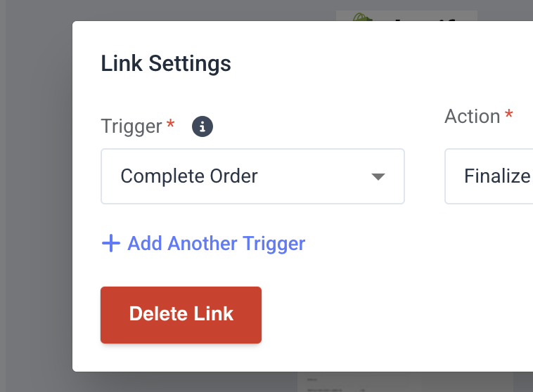This screenshot has height=392, width=533.
Task: Click the Add Another Trigger link
Action: [x=204, y=243]
